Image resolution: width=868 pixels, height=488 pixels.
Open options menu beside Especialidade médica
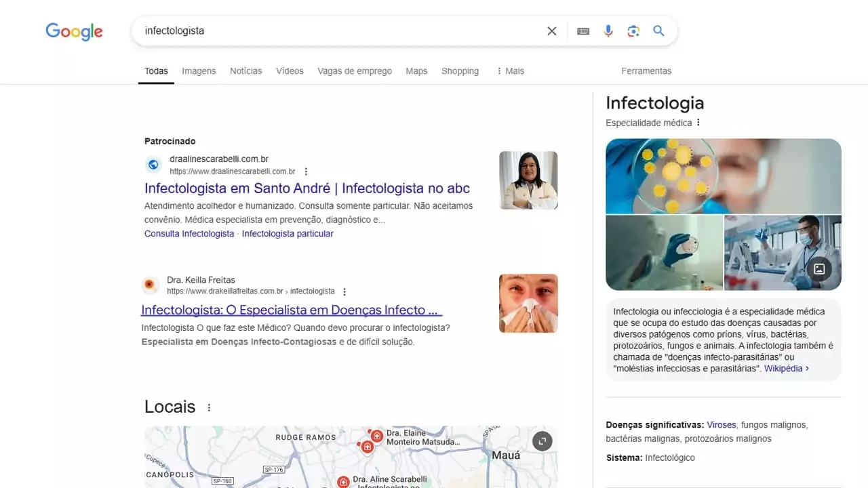(698, 123)
